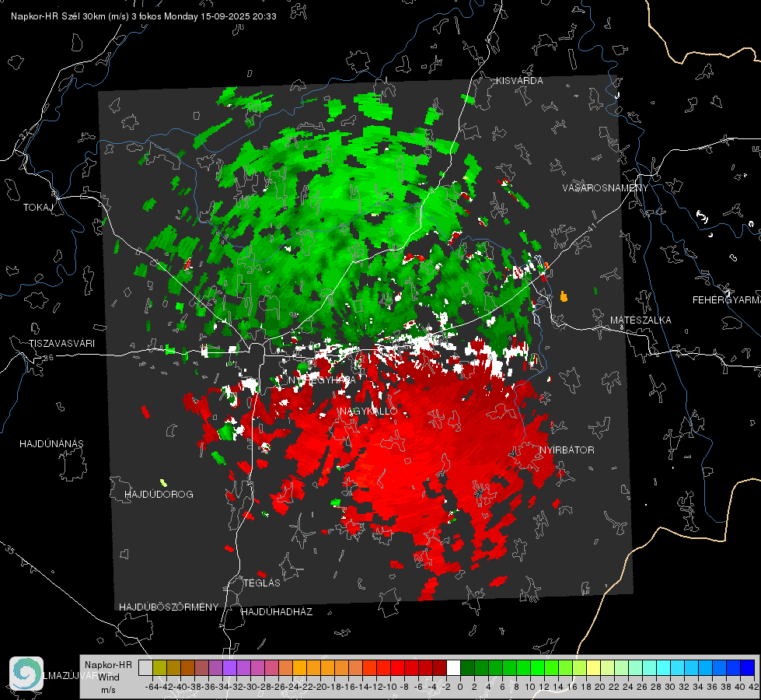Click the m/s unit label in the legend
Image resolution: width=761 pixels, height=700 pixels.
(x=108, y=690)
